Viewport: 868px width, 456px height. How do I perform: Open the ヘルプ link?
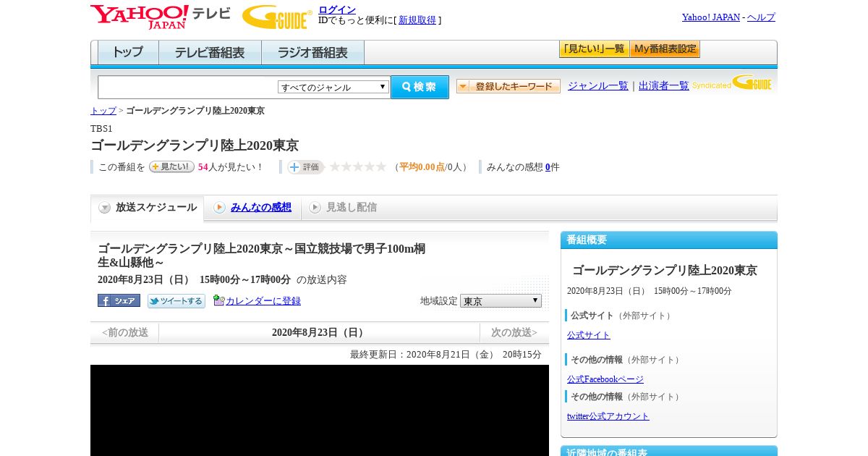tap(761, 17)
